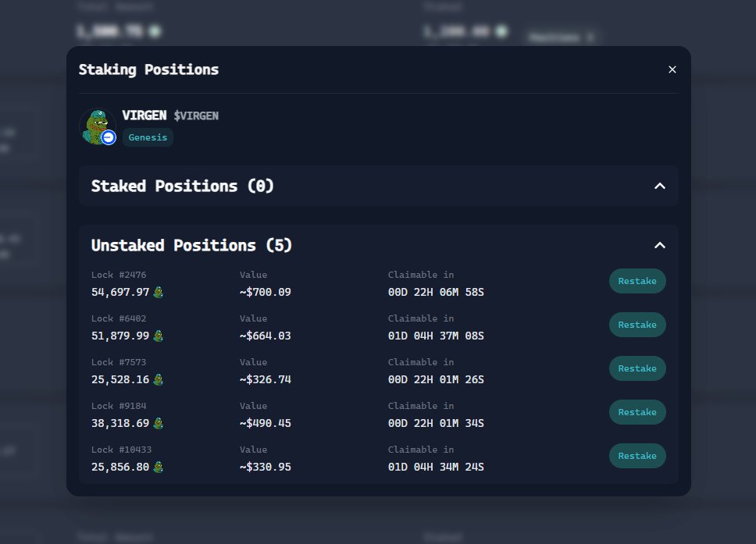Click token icon next to 54,697.97
Viewport: 756px width, 544px height.
(158, 292)
